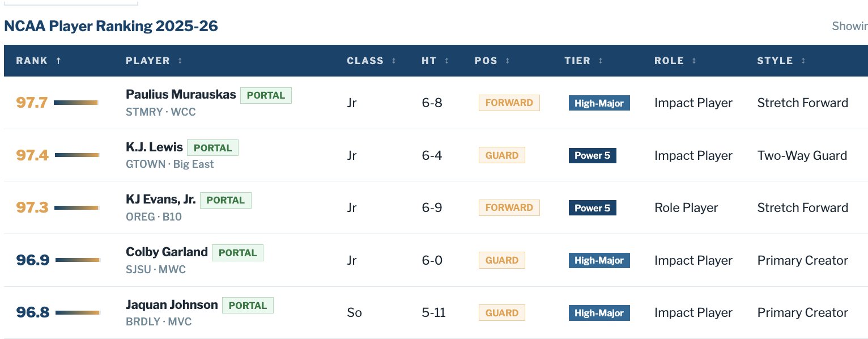Click sort icon next to Player header
Image resolution: width=868 pixels, height=339 pixels.
tap(180, 61)
